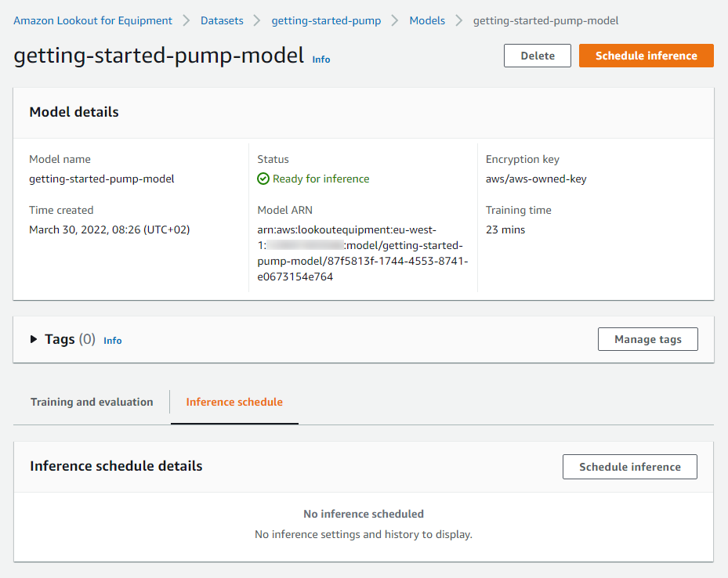
Task: Open the Models breadcrumb link
Action: (x=427, y=20)
